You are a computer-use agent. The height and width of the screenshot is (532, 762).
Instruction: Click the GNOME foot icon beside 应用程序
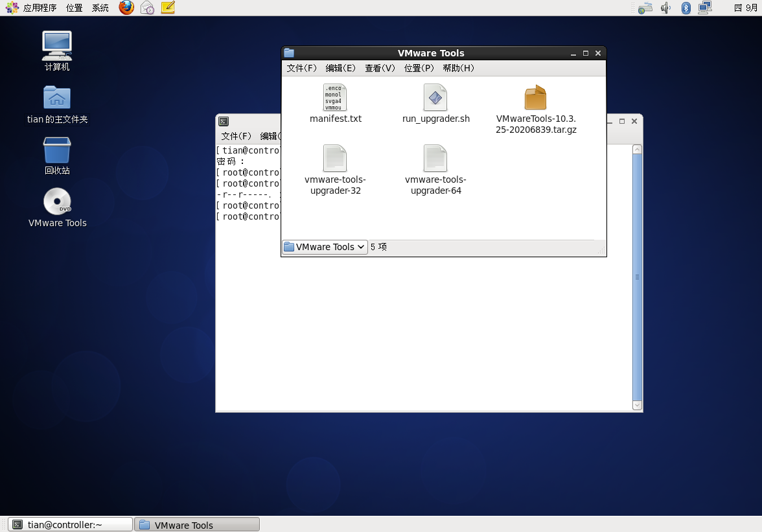[x=12, y=8]
